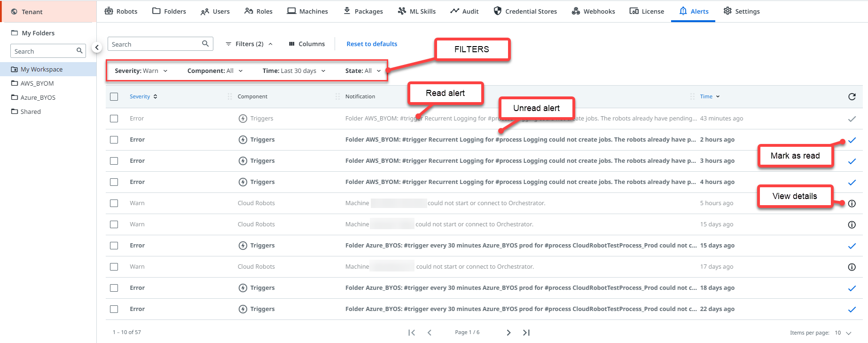868x343 pixels.
Task: Open the Severity: Warn filter dropdown
Action: 141,71
